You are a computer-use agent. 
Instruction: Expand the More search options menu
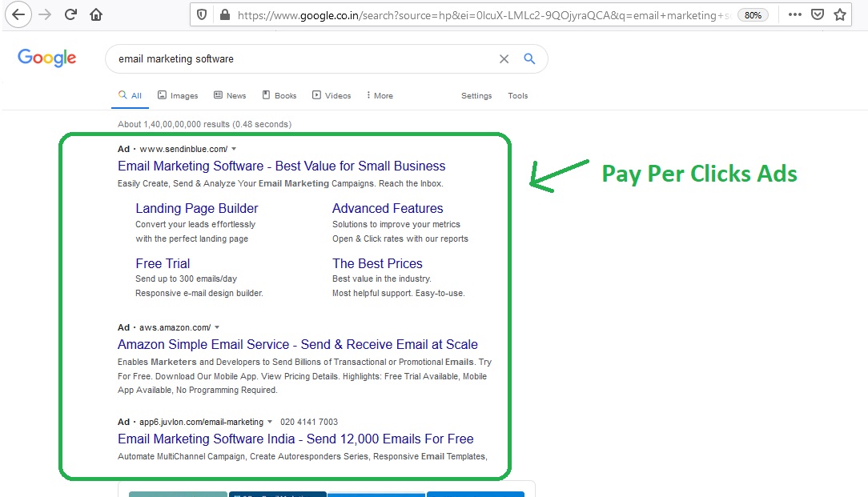click(x=380, y=95)
